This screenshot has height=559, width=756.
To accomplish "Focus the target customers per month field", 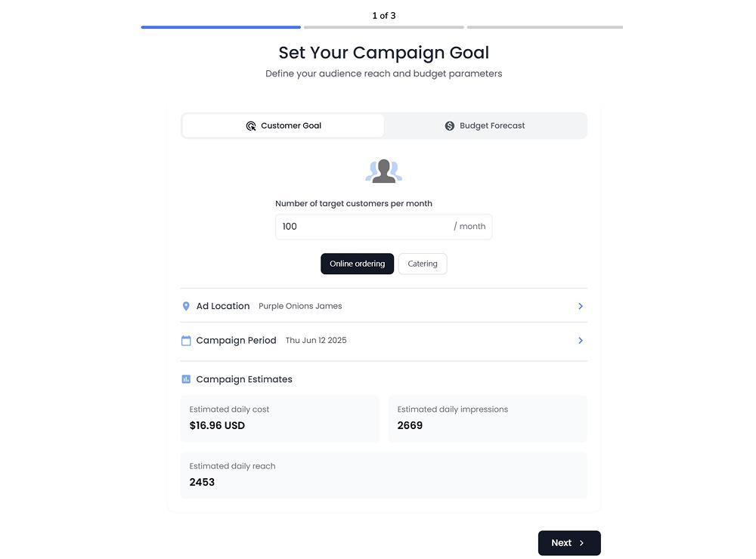I will [x=363, y=227].
